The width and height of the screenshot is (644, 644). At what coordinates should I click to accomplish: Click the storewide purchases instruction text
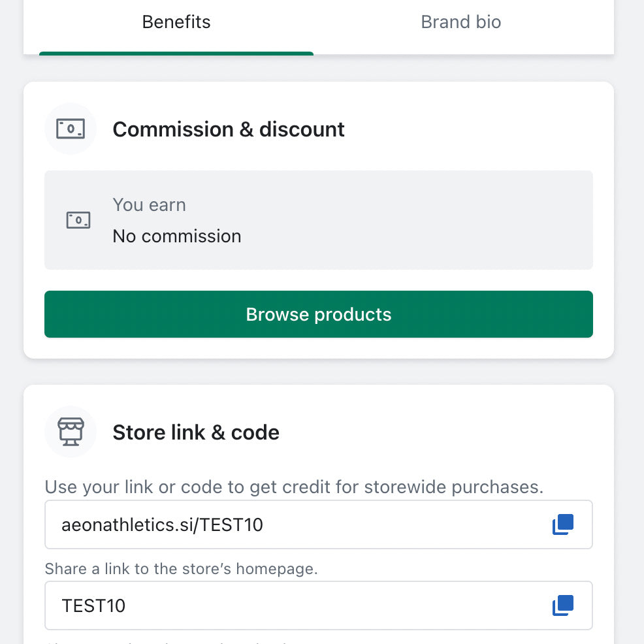tap(294, 487)
